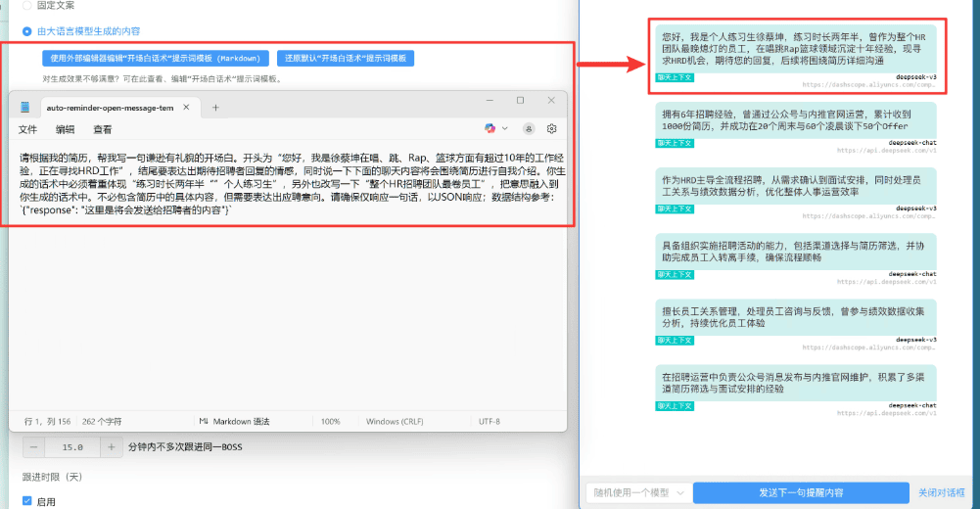The image size is (980, 509).
Task: Open the 随机使用一个模型 dropdown
Action: point(638,492)
